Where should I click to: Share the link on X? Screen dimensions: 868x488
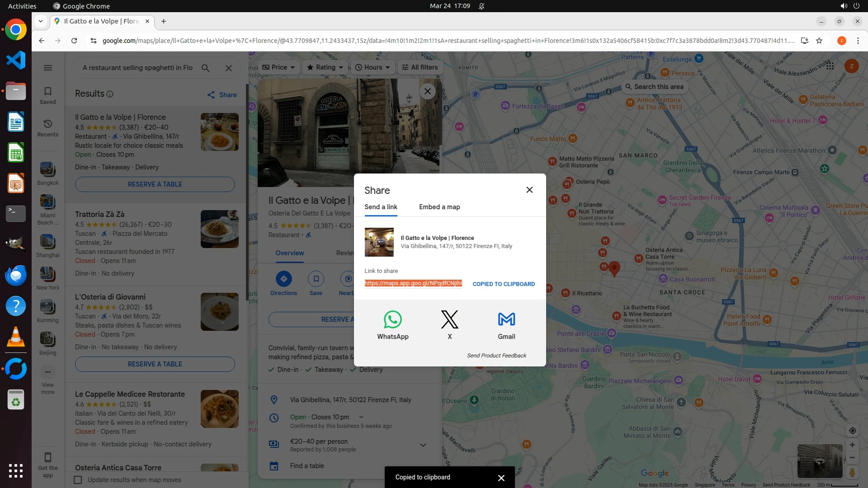449,320
